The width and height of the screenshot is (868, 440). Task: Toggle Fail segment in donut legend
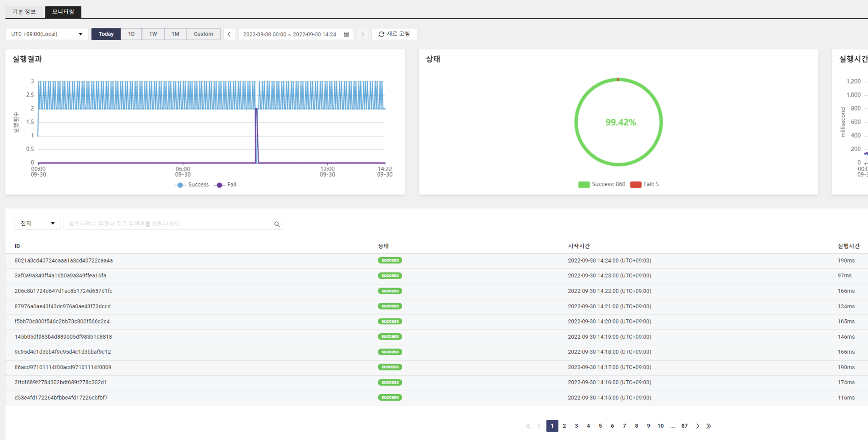click(645, 184)
